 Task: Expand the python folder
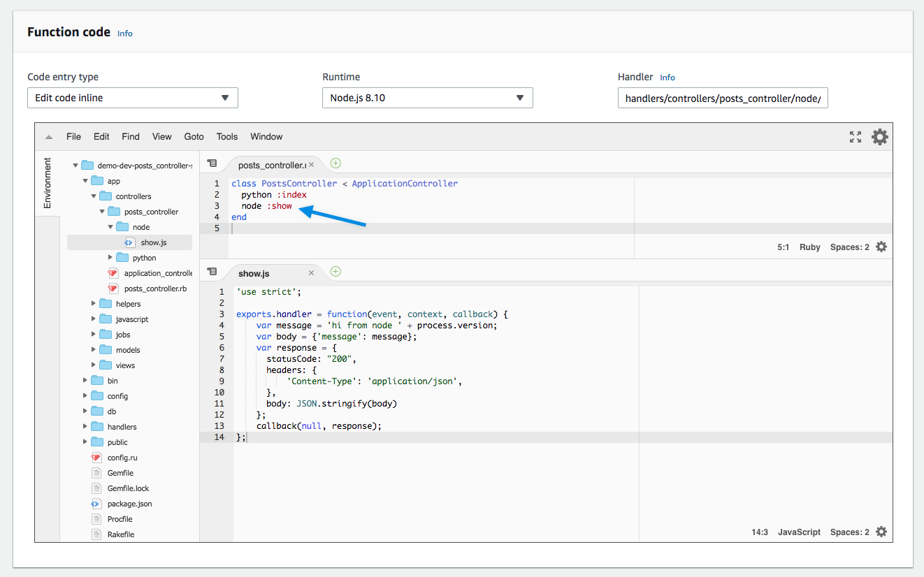(x=110, y=258)
